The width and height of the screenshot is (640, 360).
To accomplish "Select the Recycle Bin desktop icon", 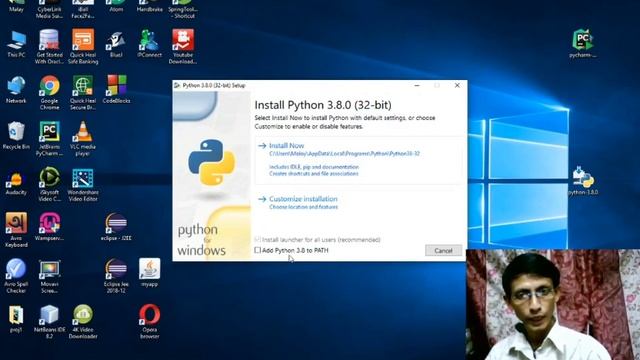I will point(16,135).
